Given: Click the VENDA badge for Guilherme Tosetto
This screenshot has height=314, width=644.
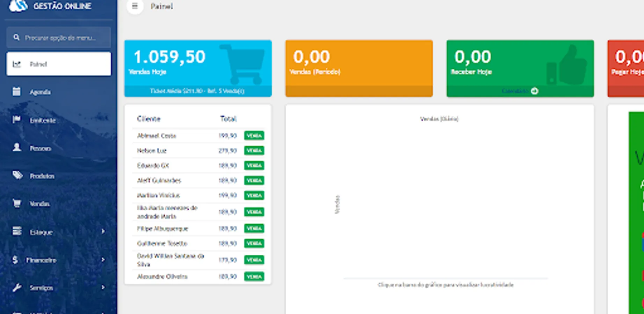Looking at the screenshot, I should tap(254, 244).
